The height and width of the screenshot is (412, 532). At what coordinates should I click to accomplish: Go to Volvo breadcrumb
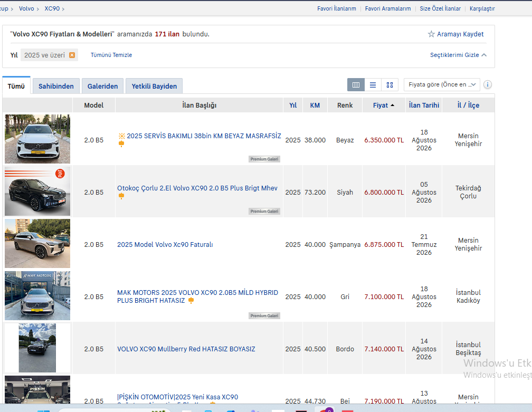(x=26, y=8)
